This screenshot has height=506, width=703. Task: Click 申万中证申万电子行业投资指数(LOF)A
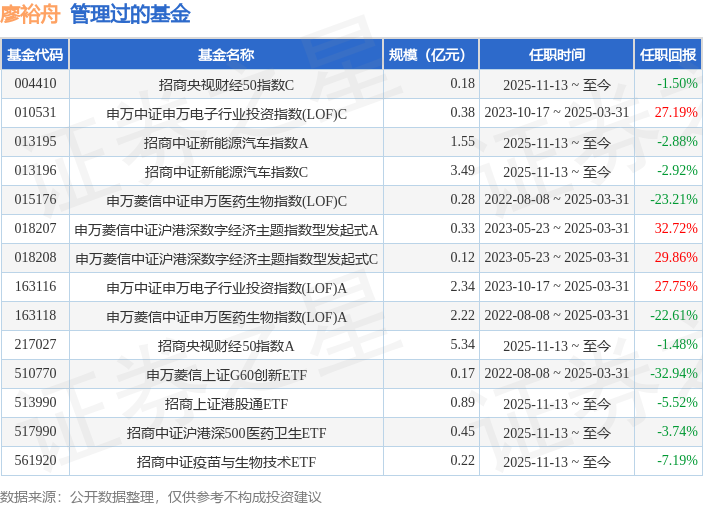click(x=226, y=288)
